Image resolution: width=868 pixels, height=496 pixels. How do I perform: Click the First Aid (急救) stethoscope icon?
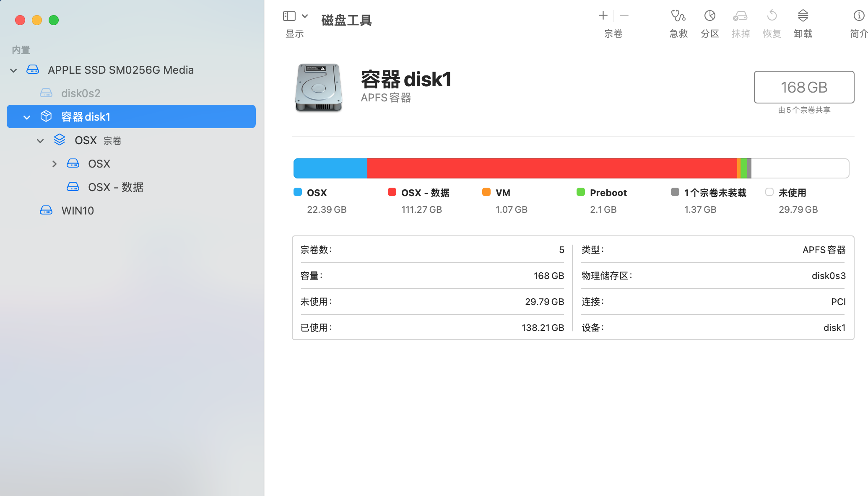pyautogui.click(x=678, y=16)
